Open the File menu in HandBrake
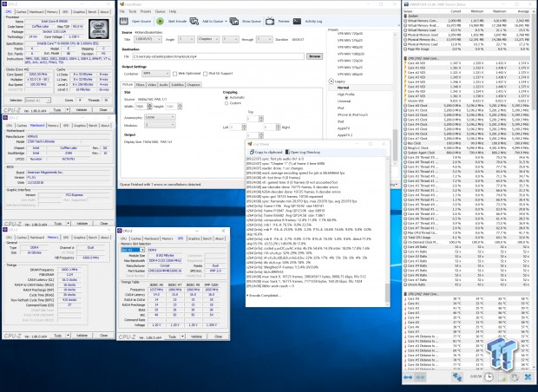Screen dimensions: 538x392 pyautogui.click(x=122, y=11)
